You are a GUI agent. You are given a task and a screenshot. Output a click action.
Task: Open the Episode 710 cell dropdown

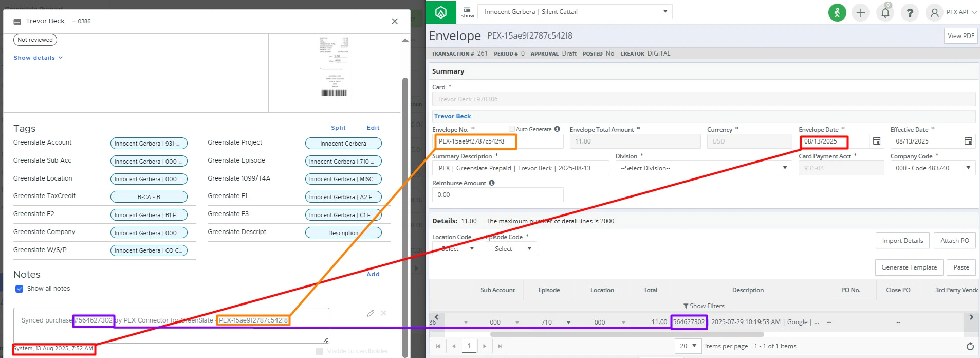pos(568,323)
